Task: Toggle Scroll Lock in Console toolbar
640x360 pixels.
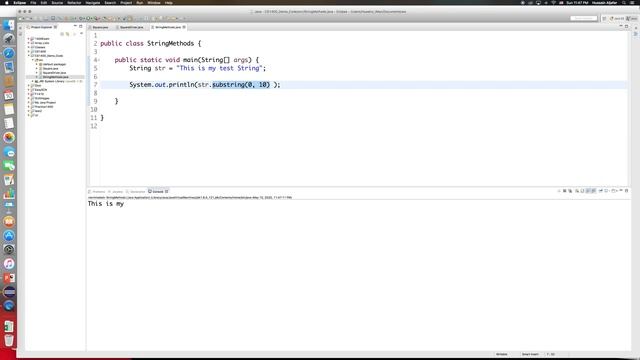Action: (x=582, y=191)
